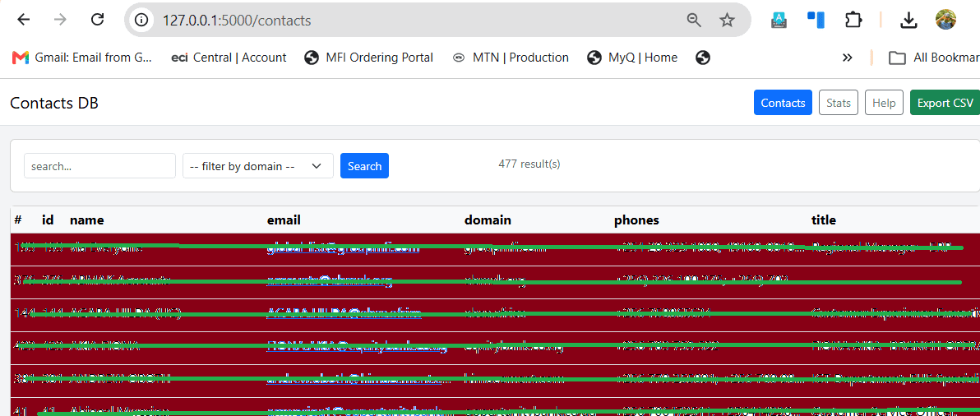Show more bookmarks chevron

[x=848, y=58]
